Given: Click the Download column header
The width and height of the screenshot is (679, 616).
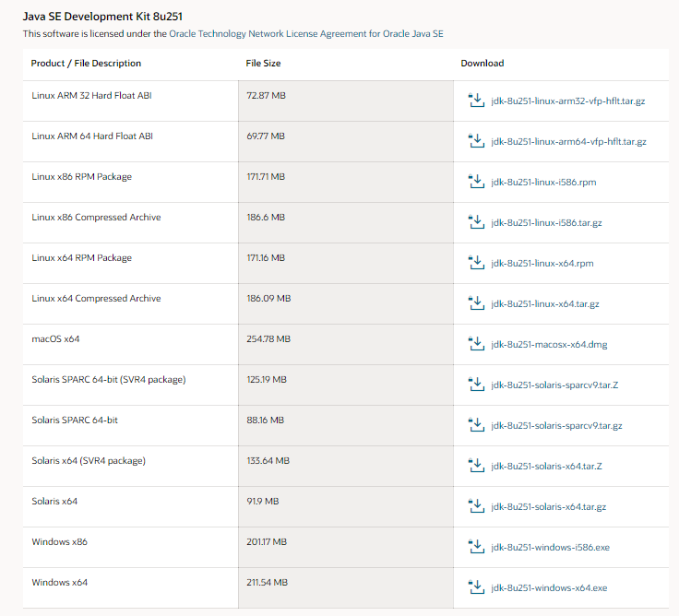Looking at the screenshot, I should (482, 64).
